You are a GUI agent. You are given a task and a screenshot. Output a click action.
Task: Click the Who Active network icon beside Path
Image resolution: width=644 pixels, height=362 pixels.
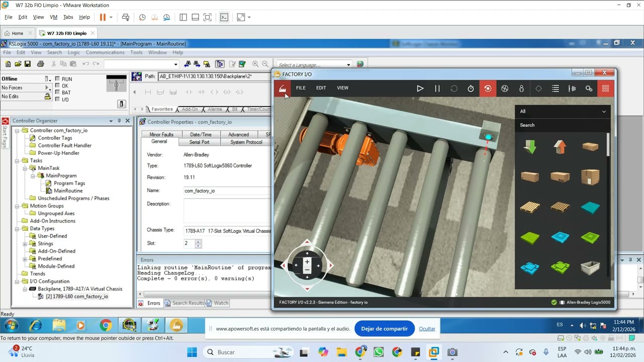coord(136,76)
